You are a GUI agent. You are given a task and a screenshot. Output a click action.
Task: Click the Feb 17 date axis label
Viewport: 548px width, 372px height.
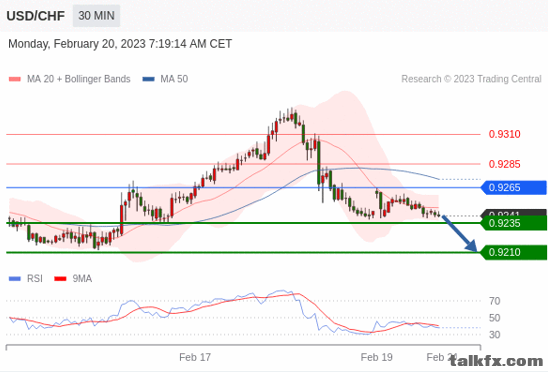click(x=195, y=357)
